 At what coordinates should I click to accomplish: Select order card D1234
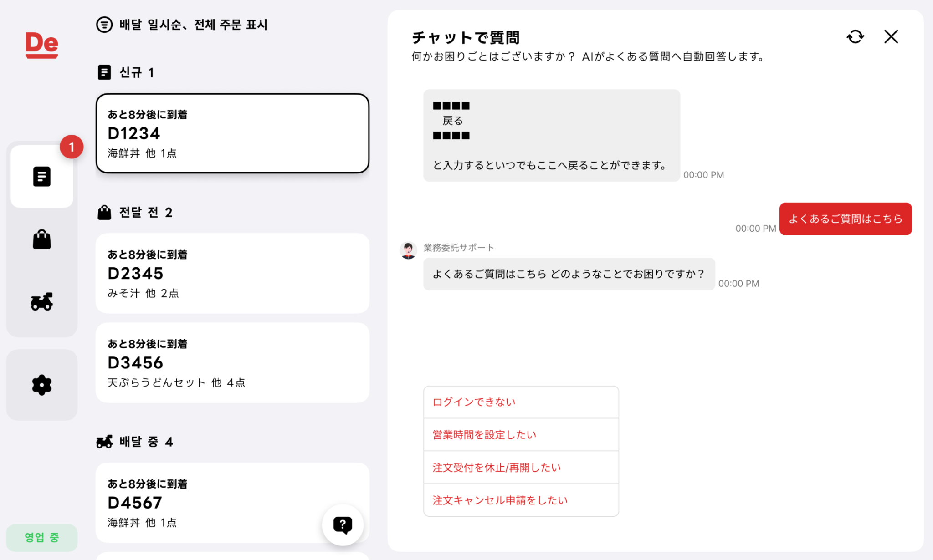[232, 133]
